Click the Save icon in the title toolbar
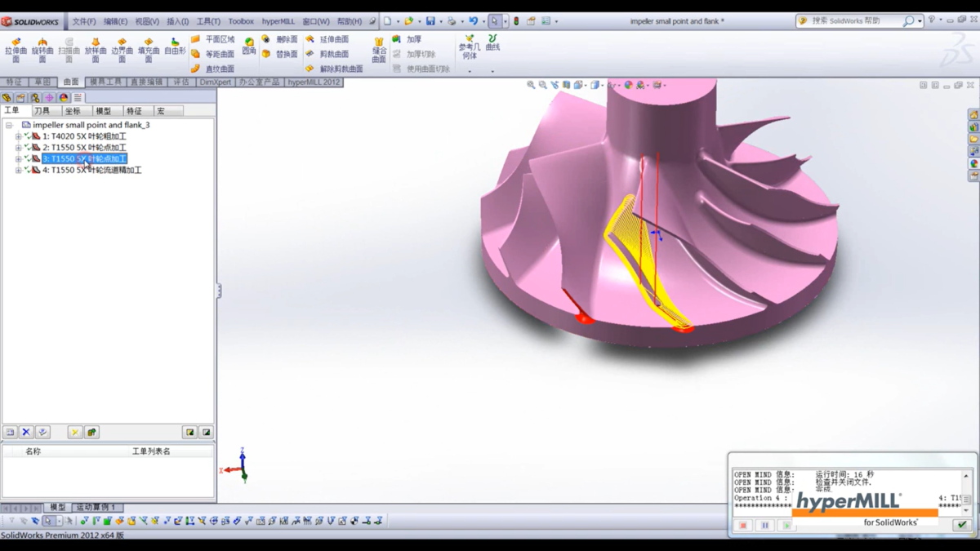Image resolution: width=980 pixels, height=551 pixels. [x=430, y=21]
